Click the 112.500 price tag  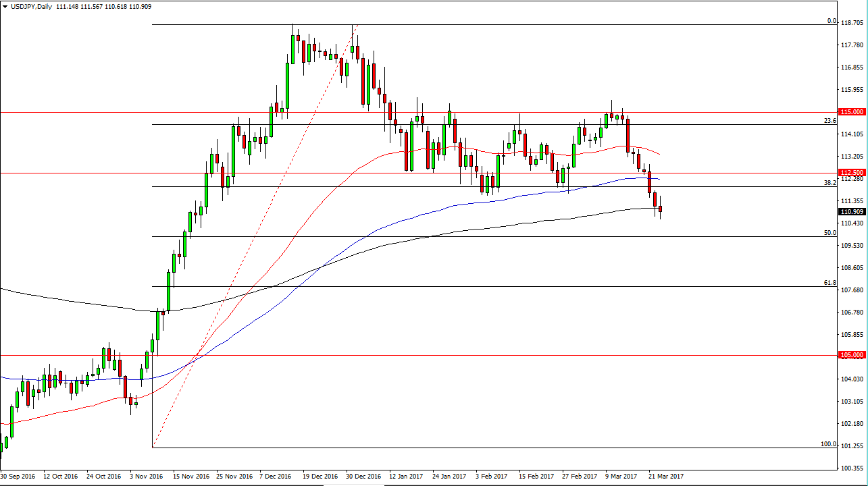850,173
